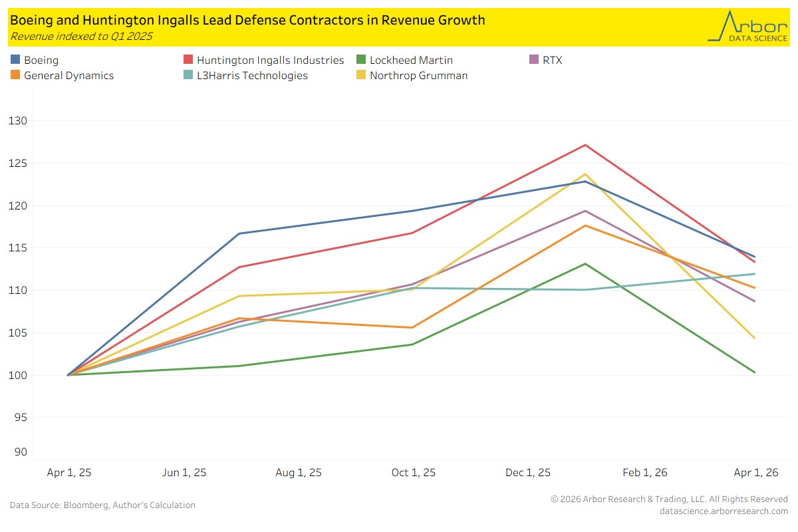Click the 100 y-axis label
The image size is (798, 532).
tap(17, 375)
